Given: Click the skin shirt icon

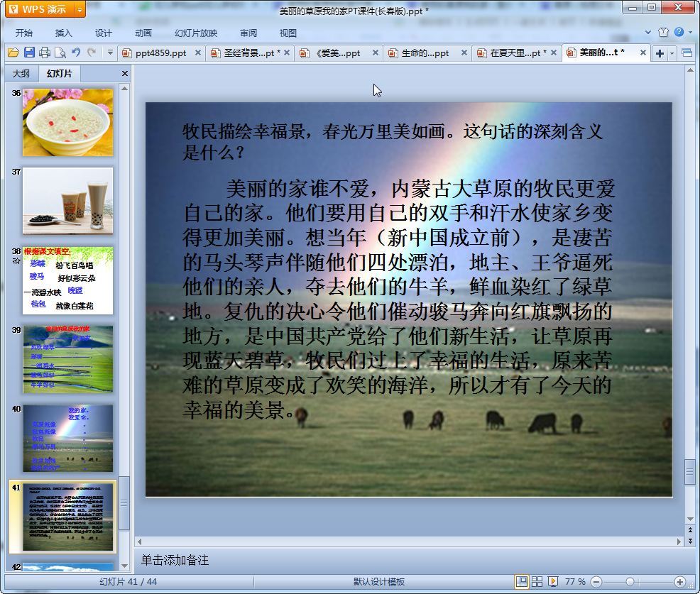Looking at the screenshot, I should point(663,32).
